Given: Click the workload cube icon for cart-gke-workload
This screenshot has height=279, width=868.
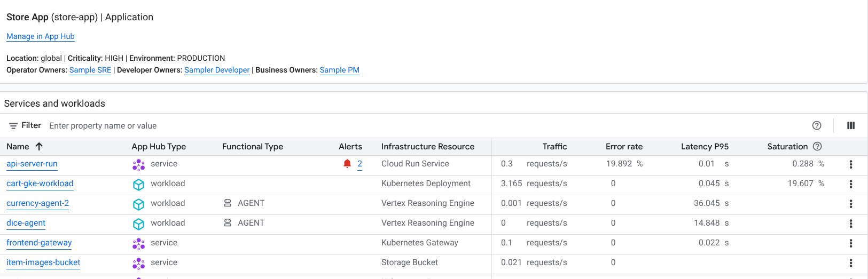Looking at the screenshot, I should tap(138, 185).
